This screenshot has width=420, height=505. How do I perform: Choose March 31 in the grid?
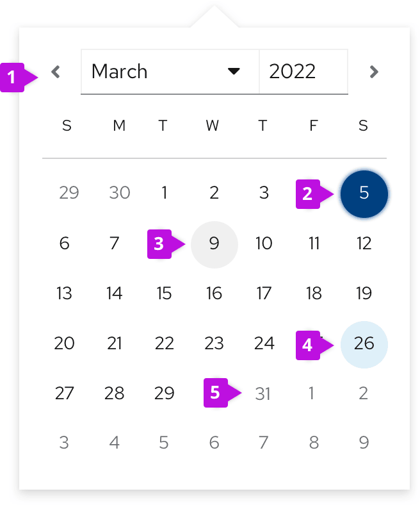click(x=263, y=393)
